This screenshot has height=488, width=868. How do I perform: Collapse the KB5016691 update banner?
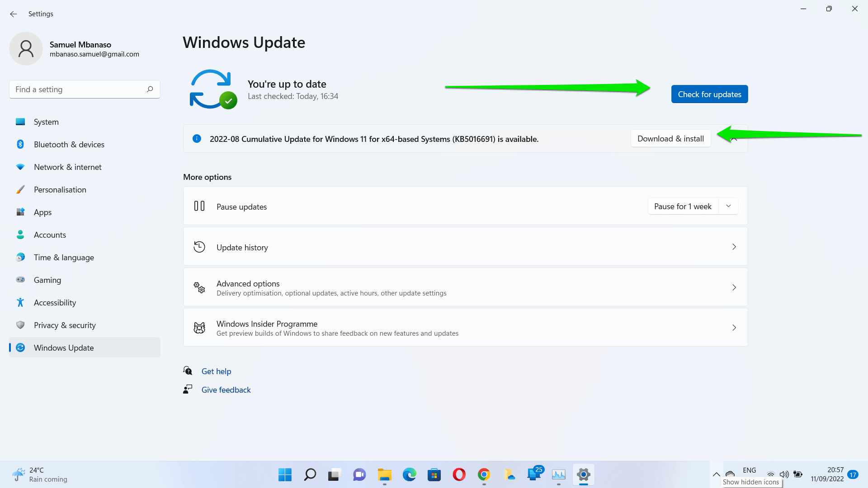coord(733,139)
